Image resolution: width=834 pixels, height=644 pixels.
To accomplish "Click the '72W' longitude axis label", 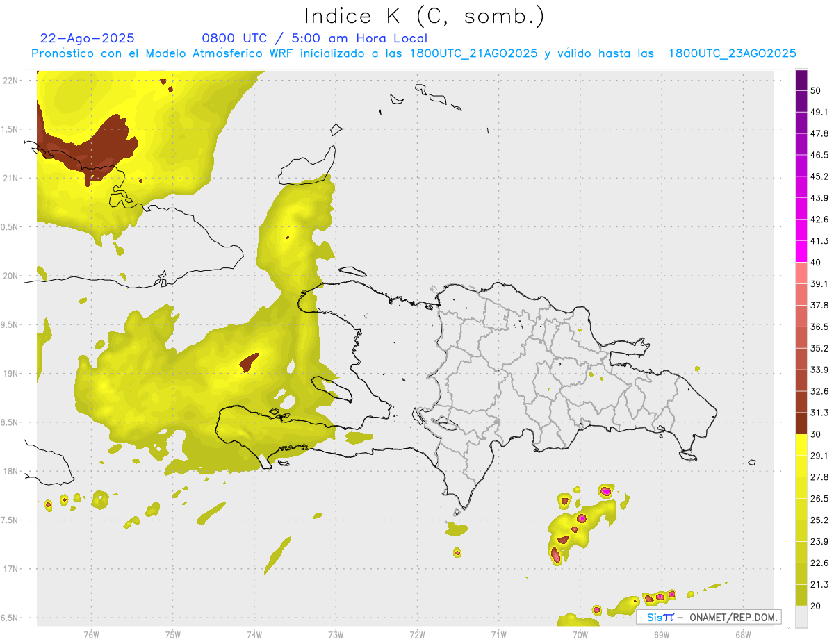I will coord(417,635).
